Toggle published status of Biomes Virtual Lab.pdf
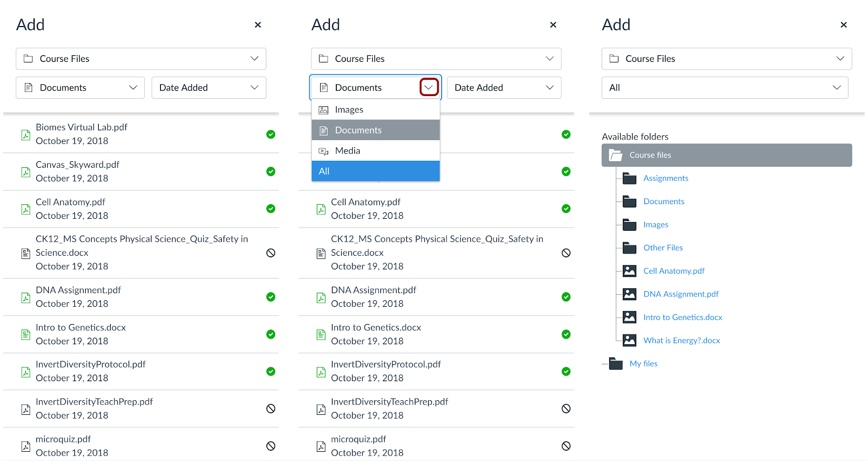This screenshot has width=868, height=461. tap(271, 134)
